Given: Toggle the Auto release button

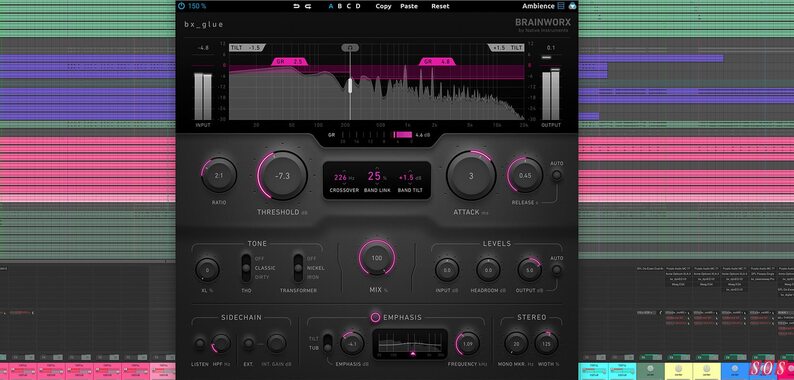Looking at the screenshot, I should pyautogui.click(x=557, y=175).
